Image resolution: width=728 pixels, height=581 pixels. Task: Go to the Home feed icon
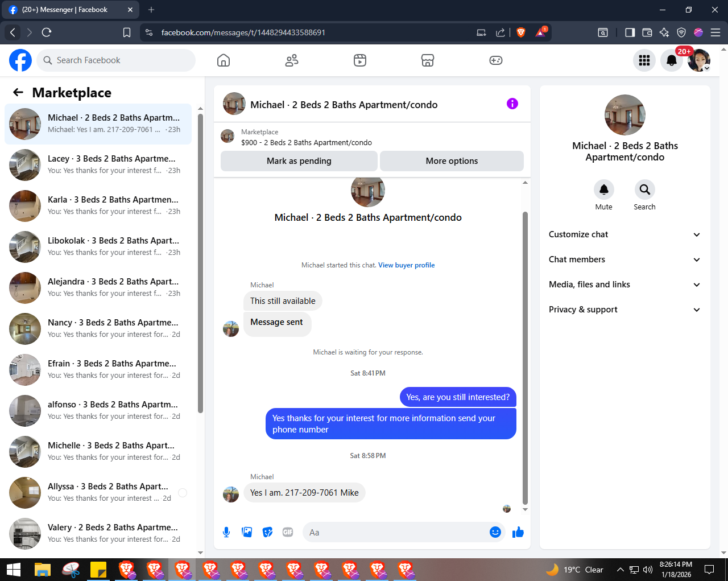point(224,60)
